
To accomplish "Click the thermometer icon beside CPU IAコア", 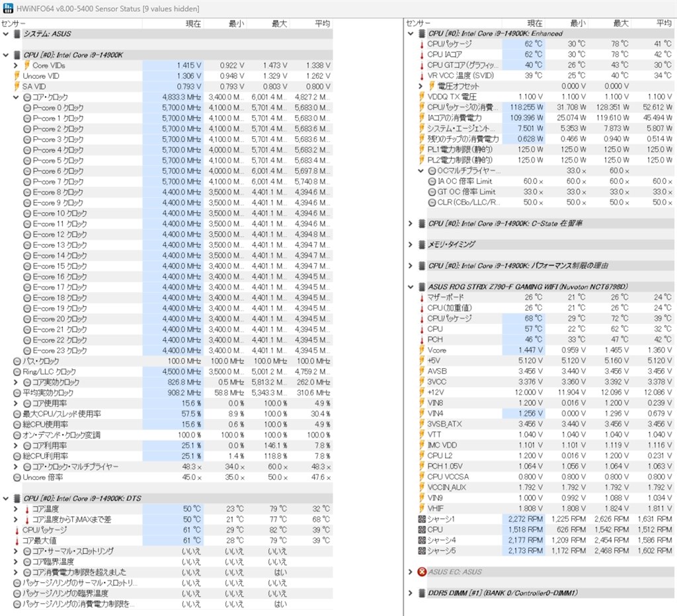I will pyautogui.click(x=422, y=54).
